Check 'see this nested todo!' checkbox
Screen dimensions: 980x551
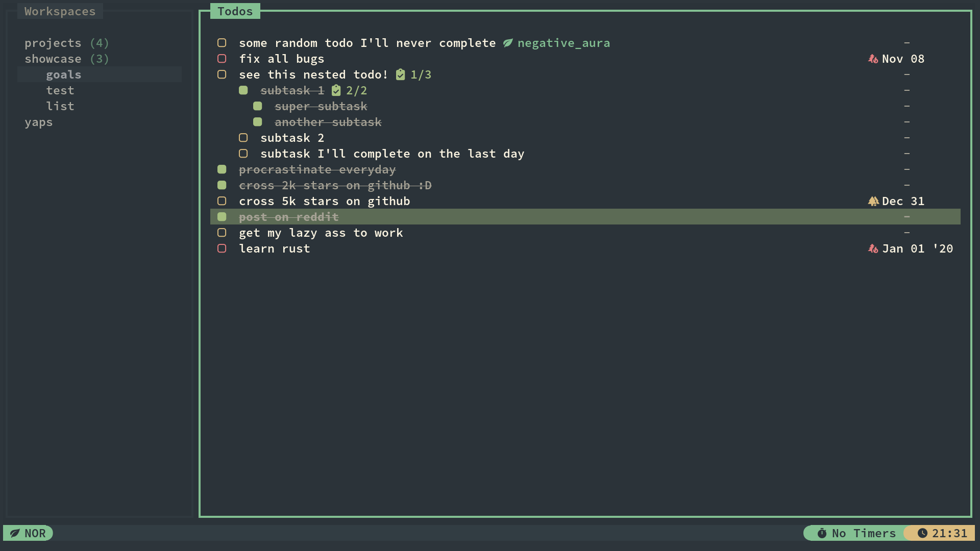point(222,74)
